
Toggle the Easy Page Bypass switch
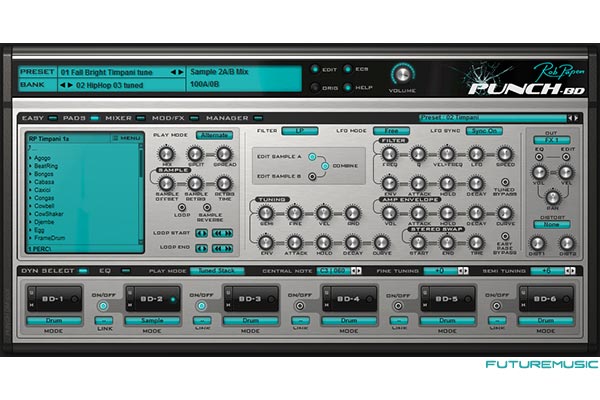[505, 236]
